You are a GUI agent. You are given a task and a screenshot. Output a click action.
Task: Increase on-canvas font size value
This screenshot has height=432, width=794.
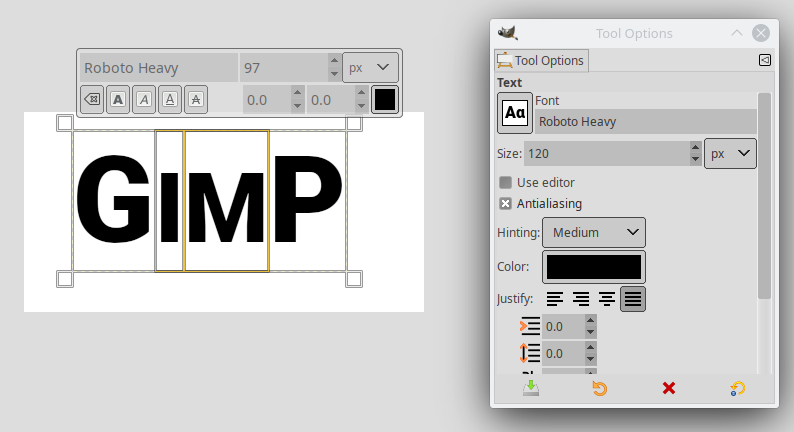coord(334,61)
